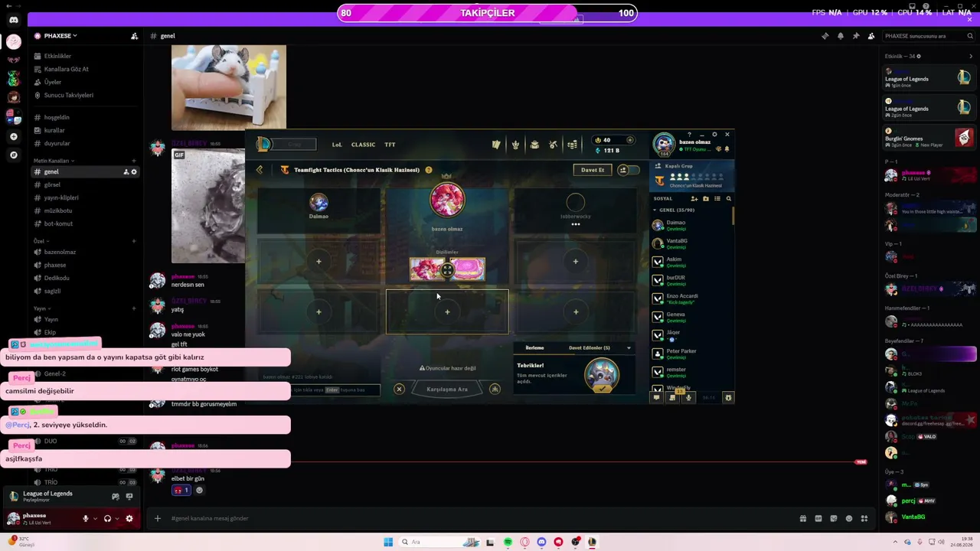The width and height of the screenshot is (980, 551).
Task: Open threads icon in Discord header
Action: pos(825,36)
